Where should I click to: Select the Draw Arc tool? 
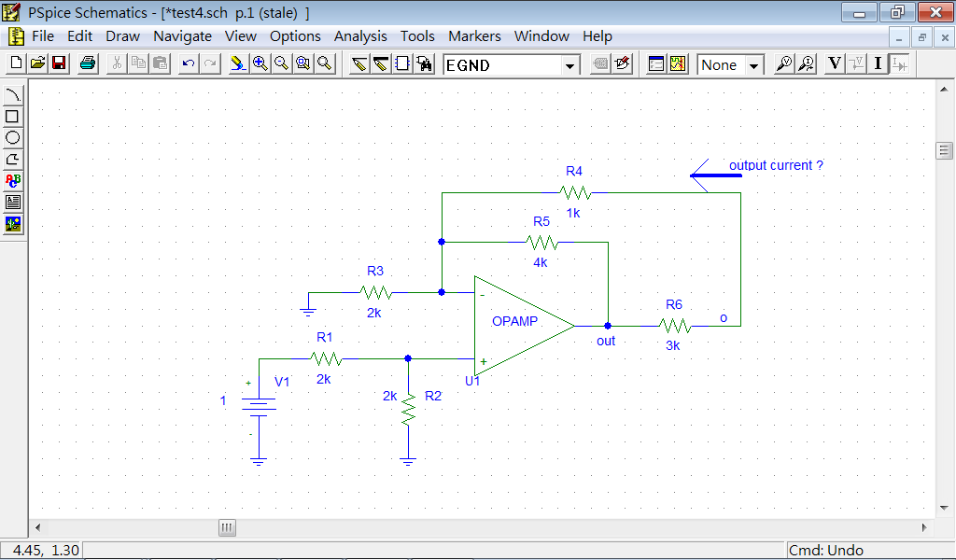(x=13, y=95)
